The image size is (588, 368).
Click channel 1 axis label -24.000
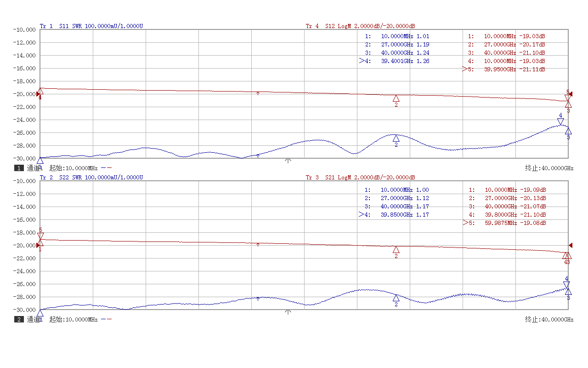(25, 120)
